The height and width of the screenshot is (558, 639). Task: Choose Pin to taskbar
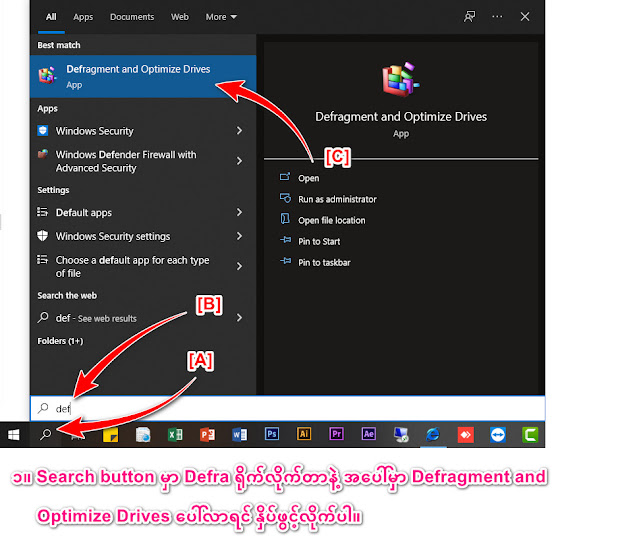click(324, 263)
